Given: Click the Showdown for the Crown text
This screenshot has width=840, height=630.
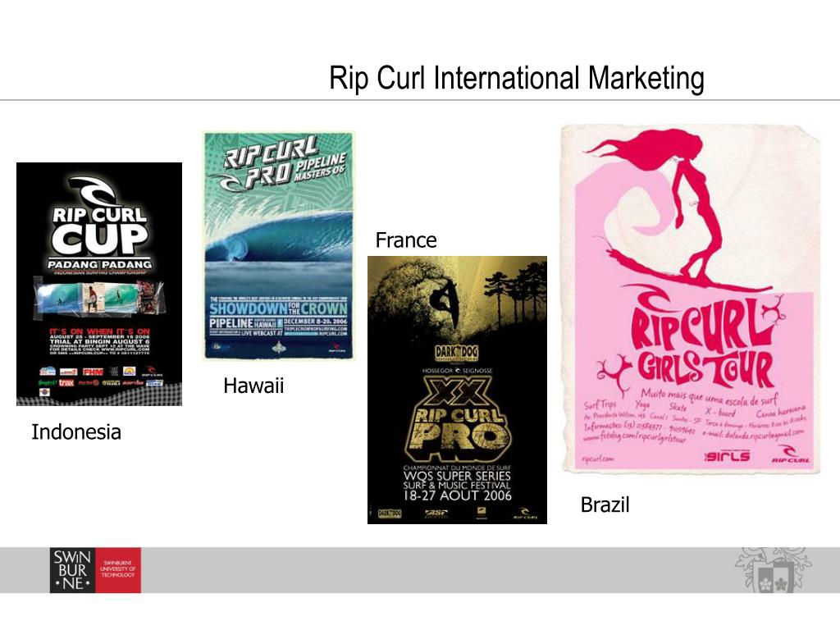Looking at the screenshot, I should tap(278, 308).
